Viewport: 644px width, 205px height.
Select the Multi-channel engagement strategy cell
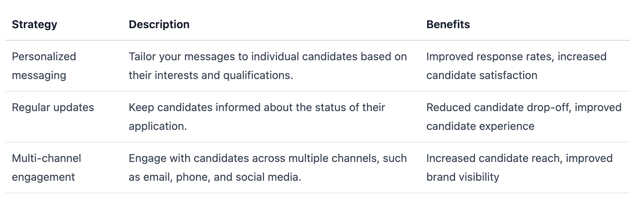click(46, 167)
